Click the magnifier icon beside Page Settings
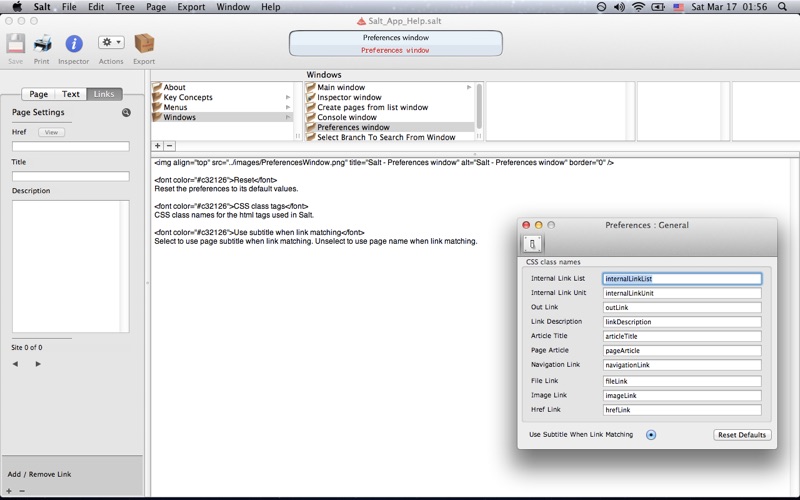Viewport: 800px width, 500px height. point(126,112)
